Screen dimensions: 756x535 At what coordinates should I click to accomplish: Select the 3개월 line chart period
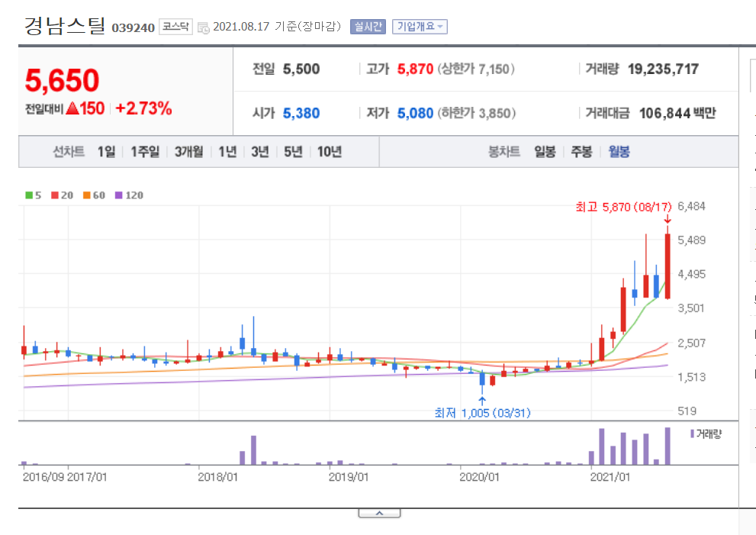tap(188, 152)
